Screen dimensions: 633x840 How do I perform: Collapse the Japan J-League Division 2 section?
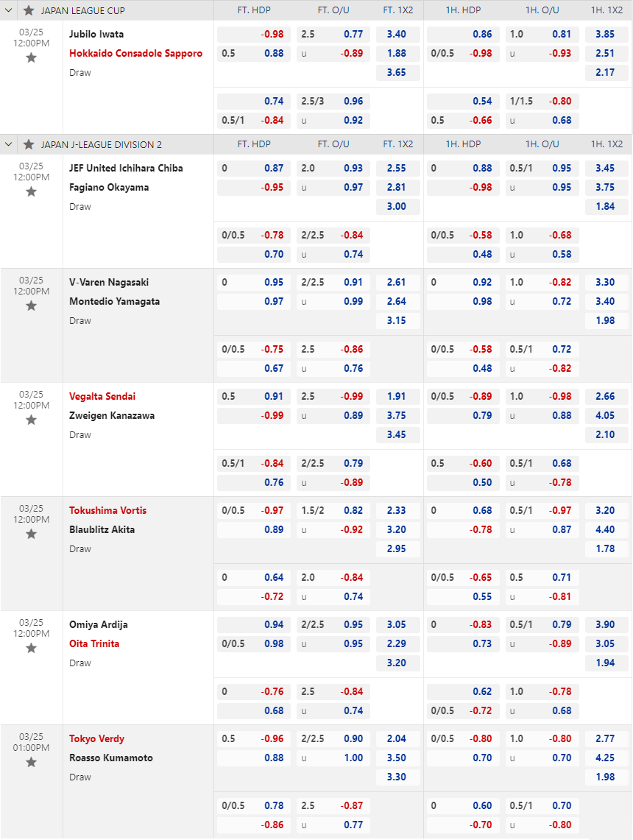tap(9, 144)
